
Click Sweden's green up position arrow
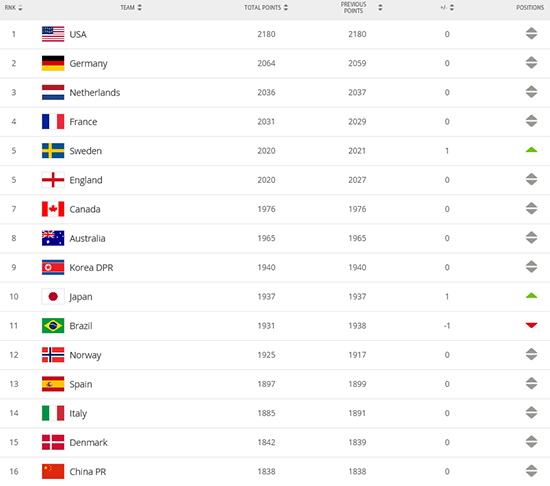pyautogui.click(x=531, y=150)
